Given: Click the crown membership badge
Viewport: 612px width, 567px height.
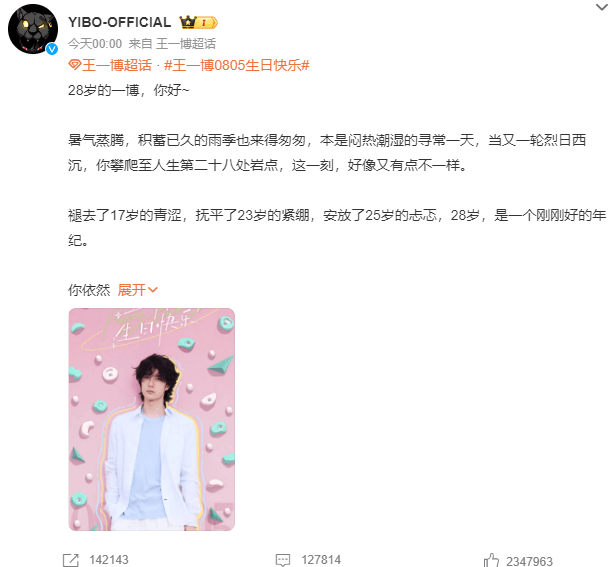Looking at the screenshot, I should (x=198, y=22).
